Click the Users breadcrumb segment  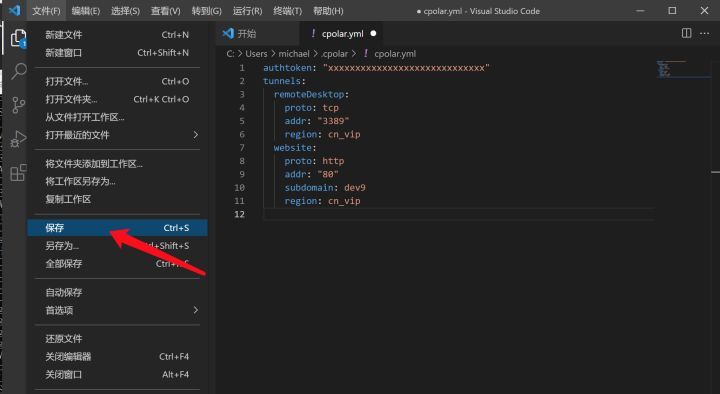point(256,54)
